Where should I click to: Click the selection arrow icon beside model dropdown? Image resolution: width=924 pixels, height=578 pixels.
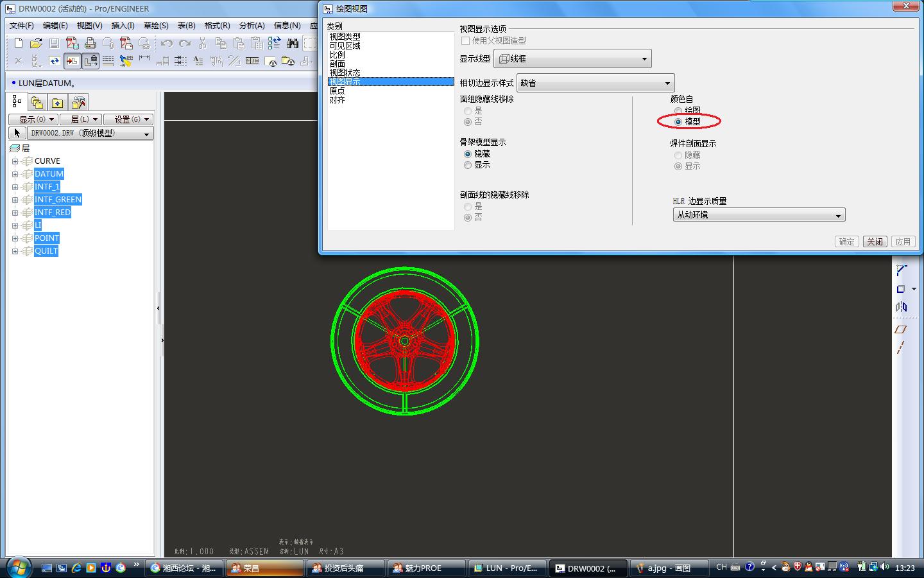click(17, 133)
